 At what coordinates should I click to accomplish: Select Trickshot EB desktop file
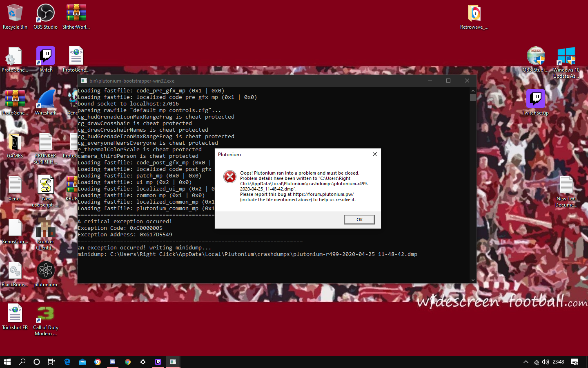point(15,317)
